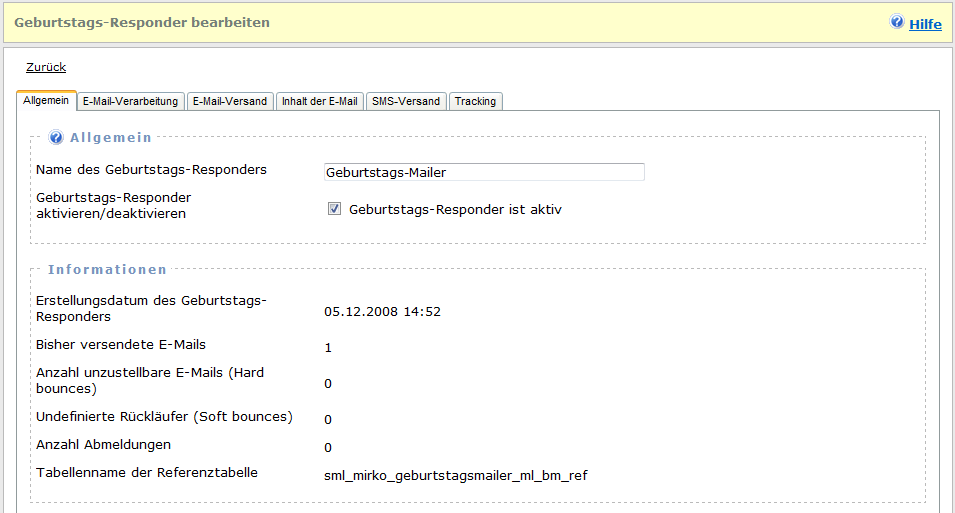
Task: Open the Hilfe link
Action: 925,24
